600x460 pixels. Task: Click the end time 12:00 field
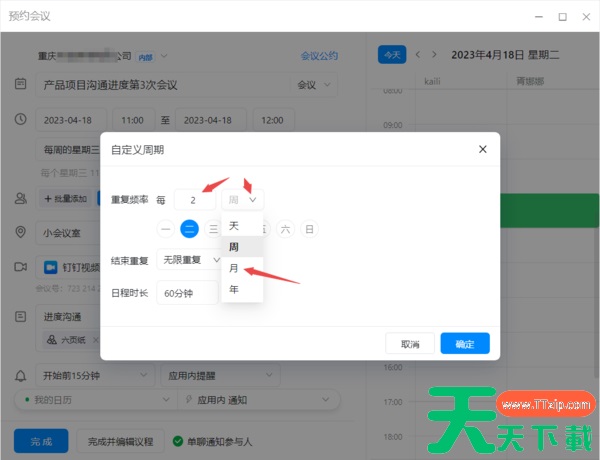(273, 120)
